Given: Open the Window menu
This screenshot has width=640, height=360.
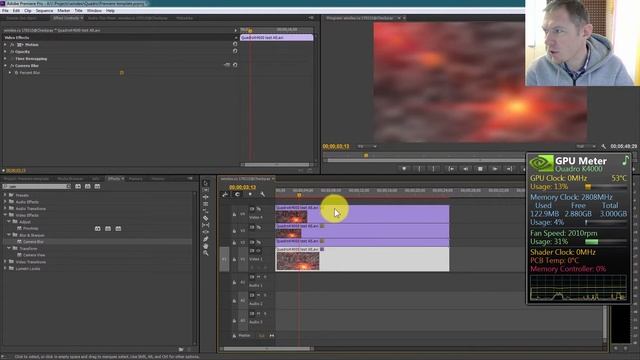Looking at the screenshot, I should pyautogui.click(x=94, y=11).
